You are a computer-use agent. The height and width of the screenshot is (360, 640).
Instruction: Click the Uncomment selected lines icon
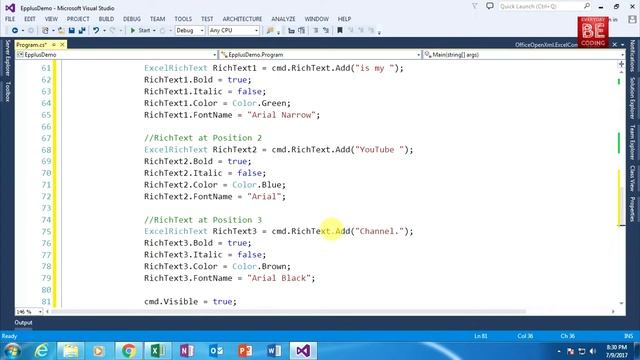(x=326, y=31)
